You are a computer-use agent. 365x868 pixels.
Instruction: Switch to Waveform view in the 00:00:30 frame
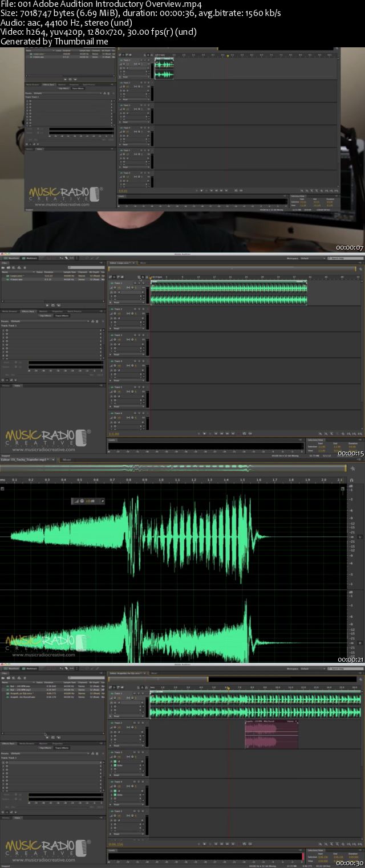[13, 669]
